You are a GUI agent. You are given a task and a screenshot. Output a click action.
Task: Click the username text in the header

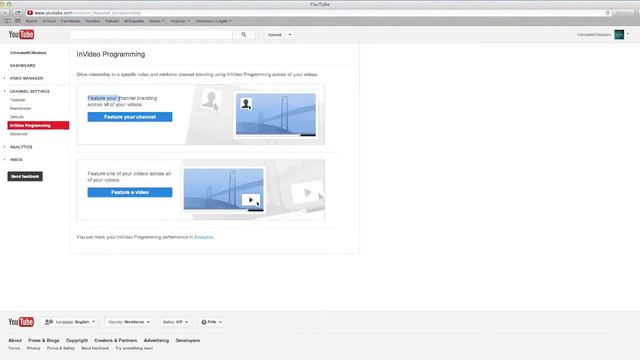[x=594, y=35]
